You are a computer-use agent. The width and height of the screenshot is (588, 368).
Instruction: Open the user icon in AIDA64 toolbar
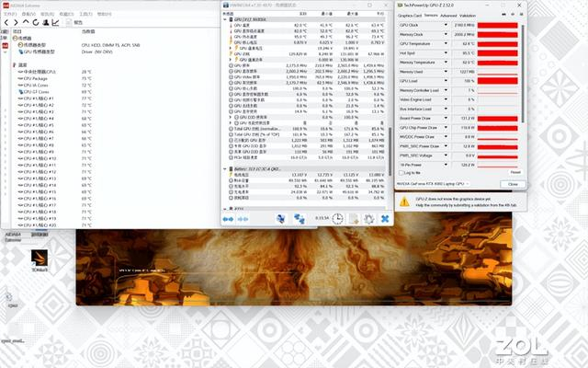click(46, 22)
